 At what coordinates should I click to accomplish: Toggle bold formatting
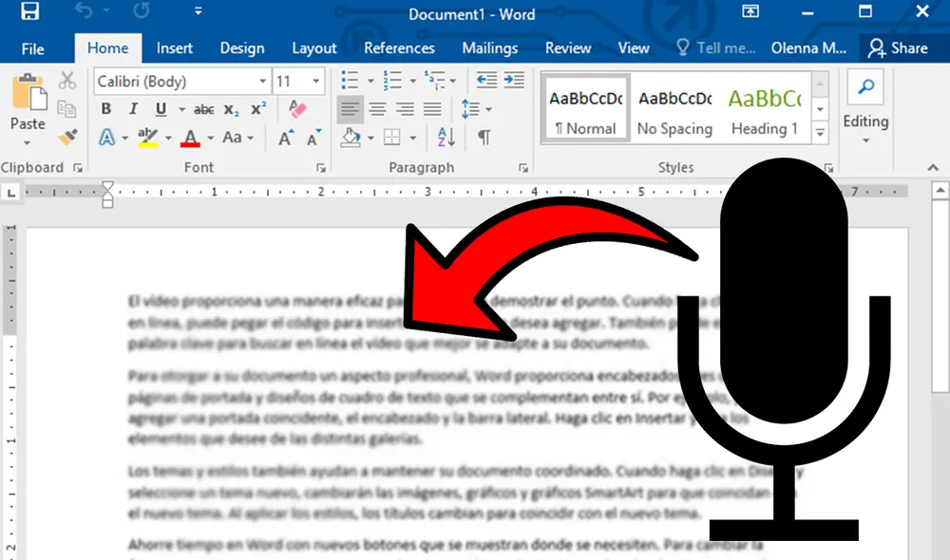(105, 108)
